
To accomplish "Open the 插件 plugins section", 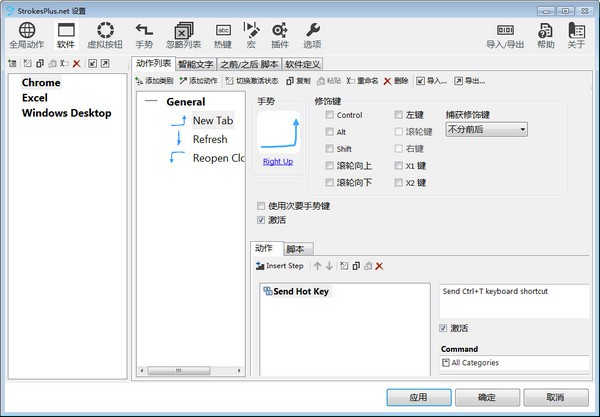I will pos(279,36).
